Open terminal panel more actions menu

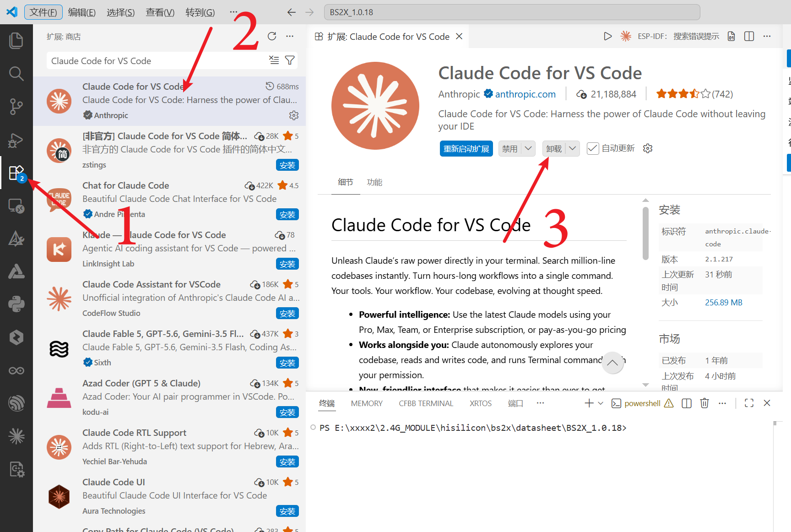(x=722, y=403)
